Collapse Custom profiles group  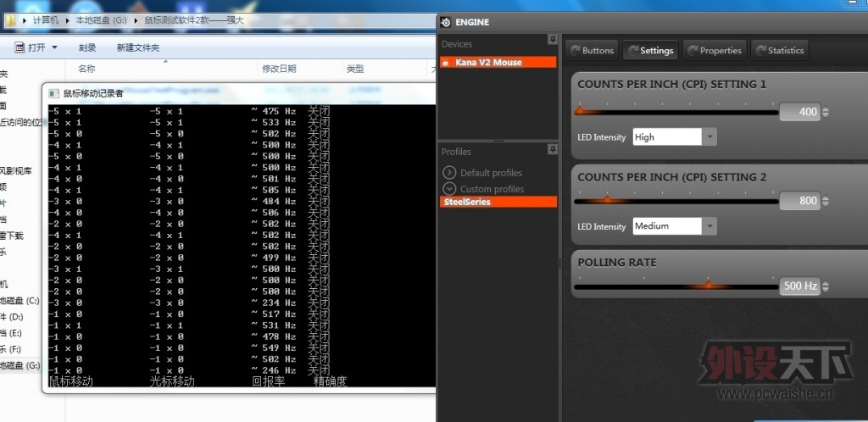(449, 189)
